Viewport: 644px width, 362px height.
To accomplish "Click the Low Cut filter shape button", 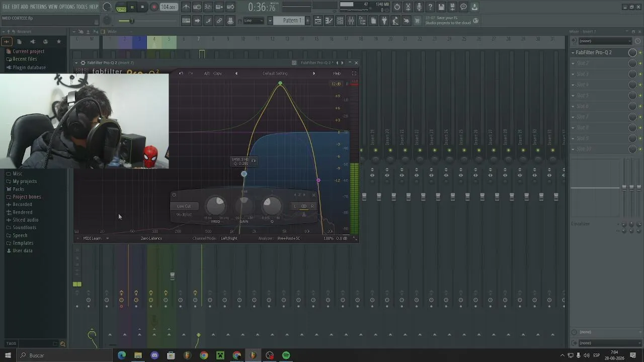I will (184, 206).
